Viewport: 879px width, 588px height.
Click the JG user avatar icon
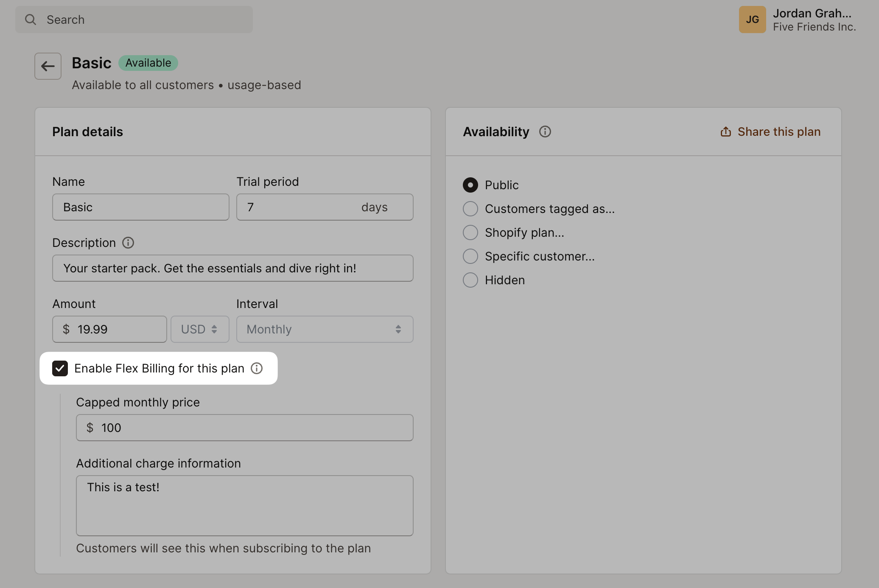coord(753,19)
